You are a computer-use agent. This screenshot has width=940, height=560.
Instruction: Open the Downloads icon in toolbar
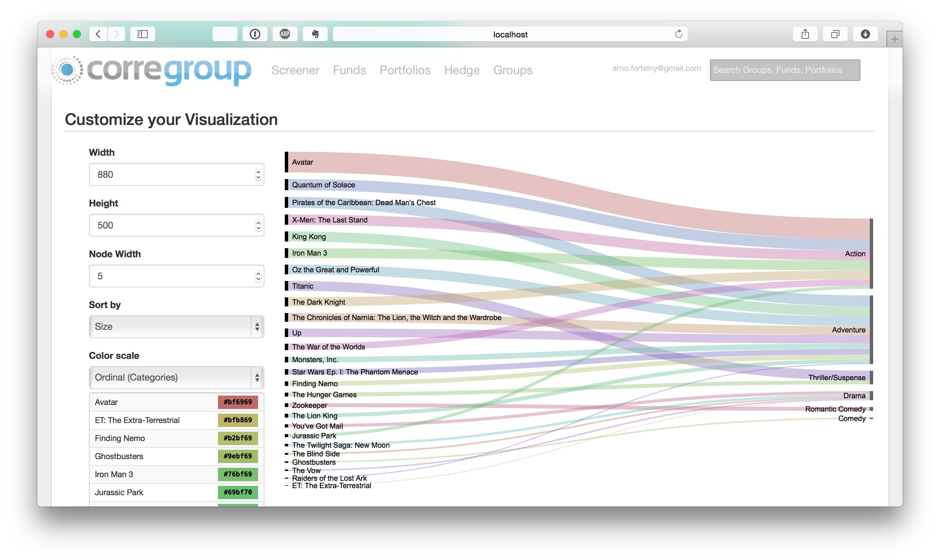(x=865, y=34)
